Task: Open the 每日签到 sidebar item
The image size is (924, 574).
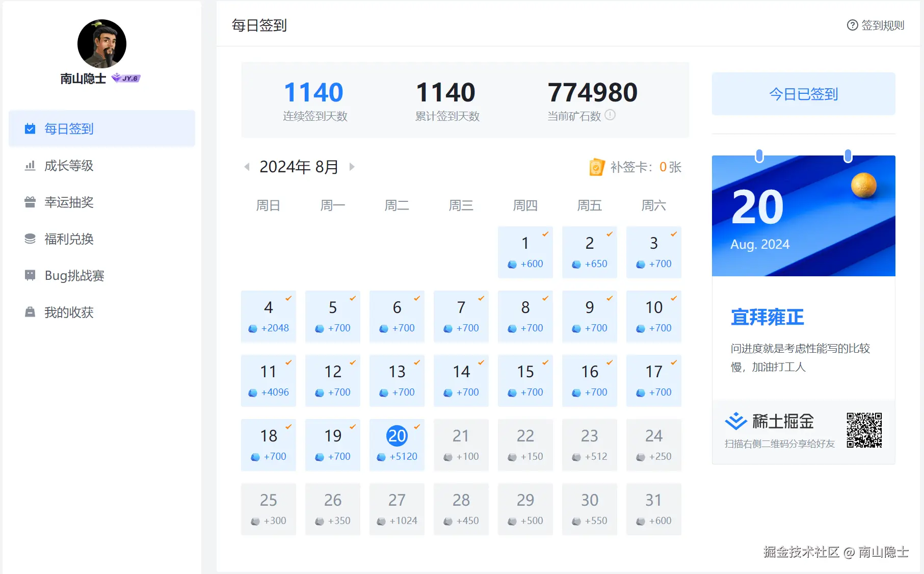Action: [x=68, y=128]
